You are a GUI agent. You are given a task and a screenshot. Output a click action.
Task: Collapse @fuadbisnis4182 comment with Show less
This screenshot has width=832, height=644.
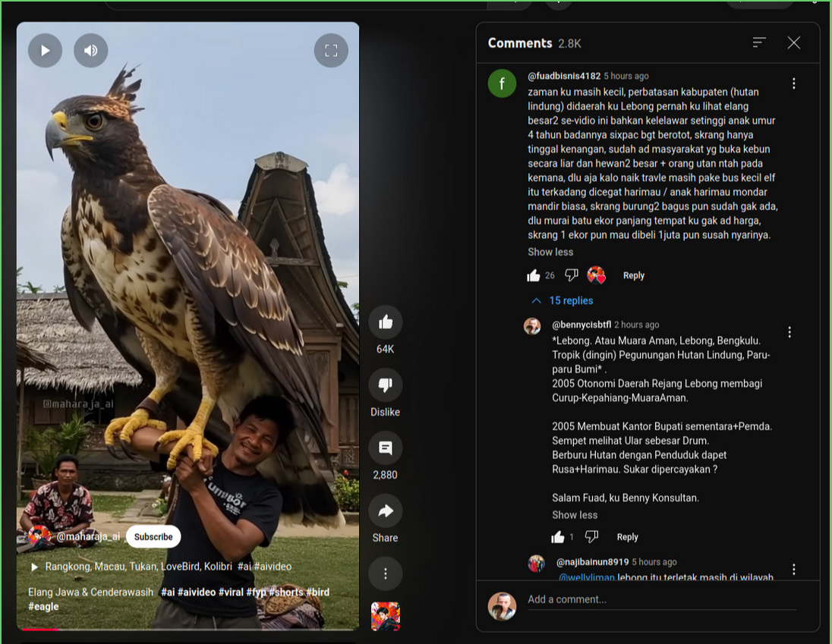(x=550, y=252)
